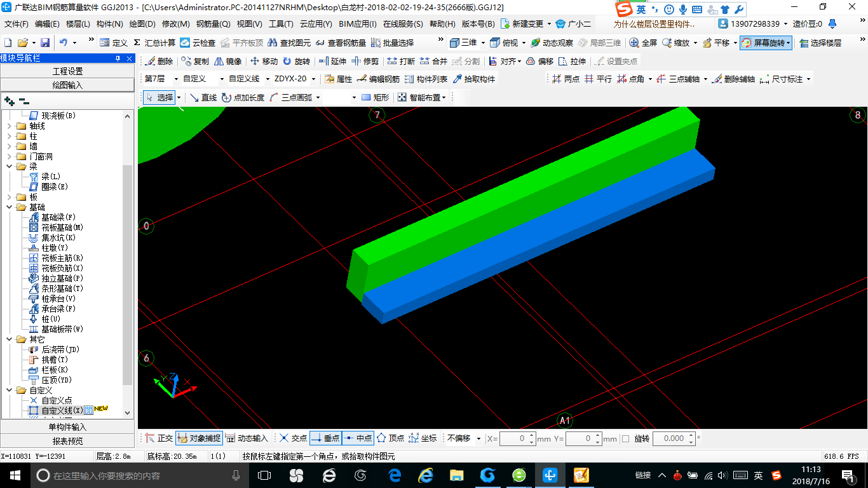Image resolution: width=868 pixels, height=488 pixels.
Task: Open Windows Start menu
Action: [15, 475]
